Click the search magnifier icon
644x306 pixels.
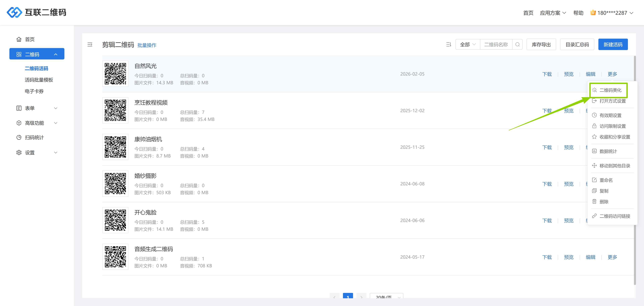click(x=517, y=45)
